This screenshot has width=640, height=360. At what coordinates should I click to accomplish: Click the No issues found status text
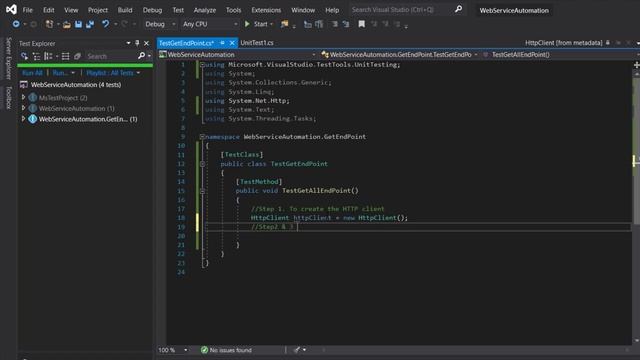(231, 350)
